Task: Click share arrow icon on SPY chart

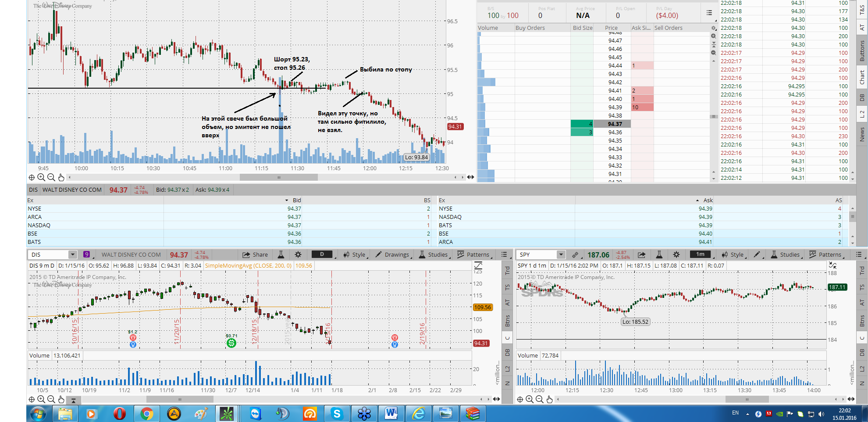Action: [641, 254]
